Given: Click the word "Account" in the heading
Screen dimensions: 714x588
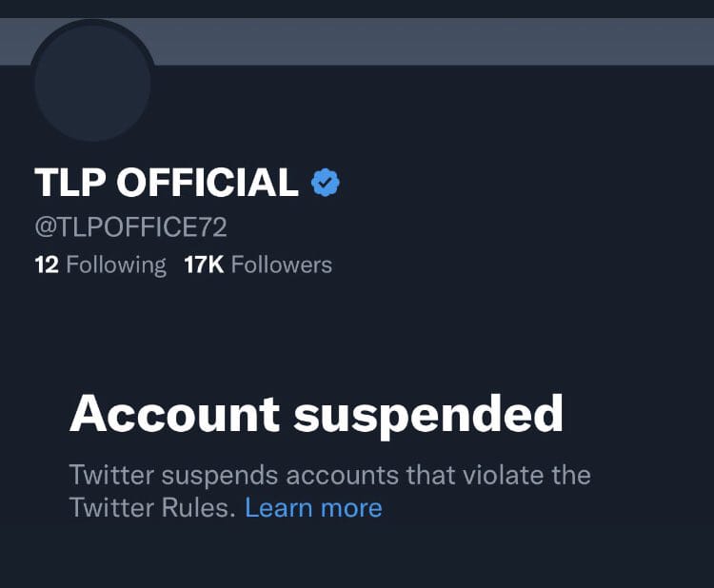Looking at the screenshot, I should coord(174,414).
